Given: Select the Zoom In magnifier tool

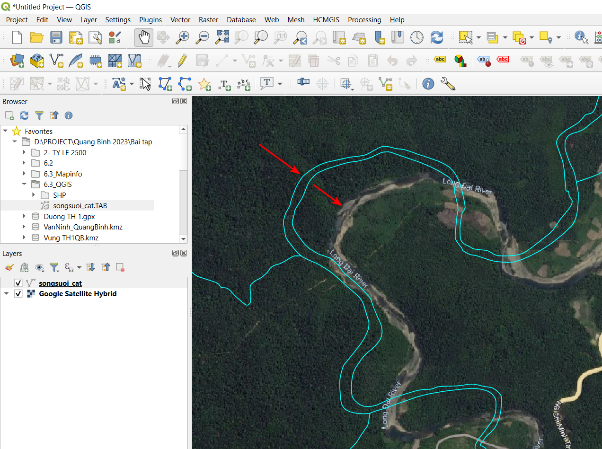Looking at the screenshot, I should tap(182, 38).
